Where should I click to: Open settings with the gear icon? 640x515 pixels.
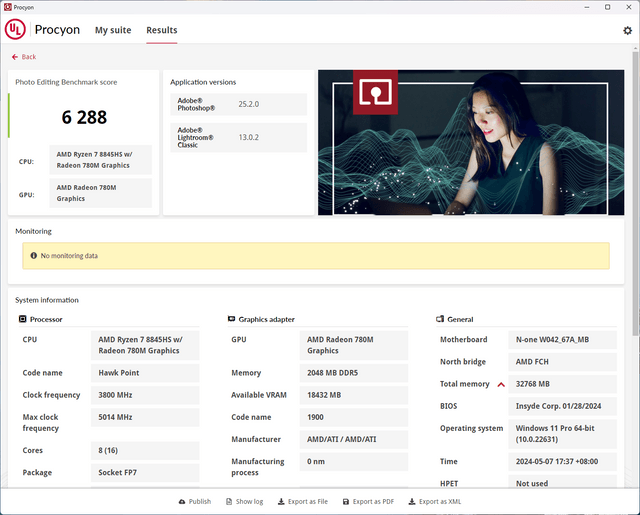click(x=627, y=31)
